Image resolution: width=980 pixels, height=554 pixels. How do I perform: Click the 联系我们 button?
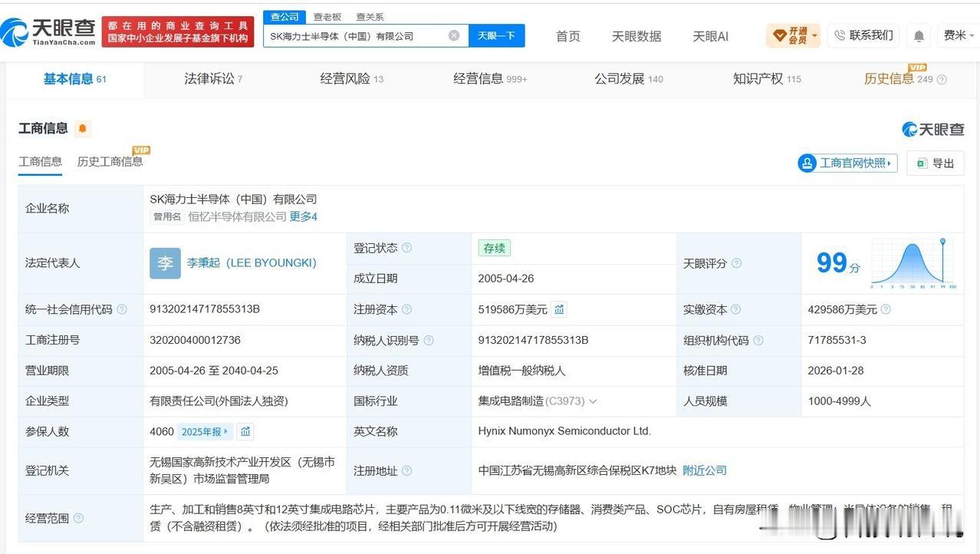[863, 35]
